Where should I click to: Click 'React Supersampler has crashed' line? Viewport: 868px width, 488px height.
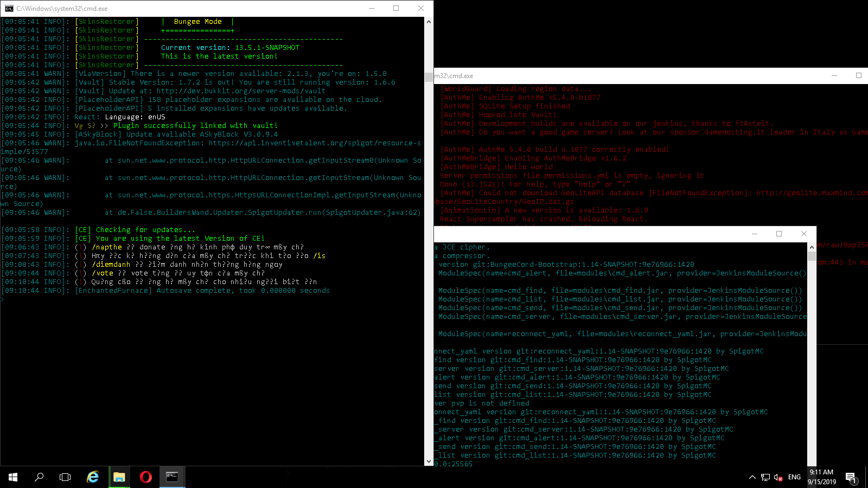click(x=544, y=219)
